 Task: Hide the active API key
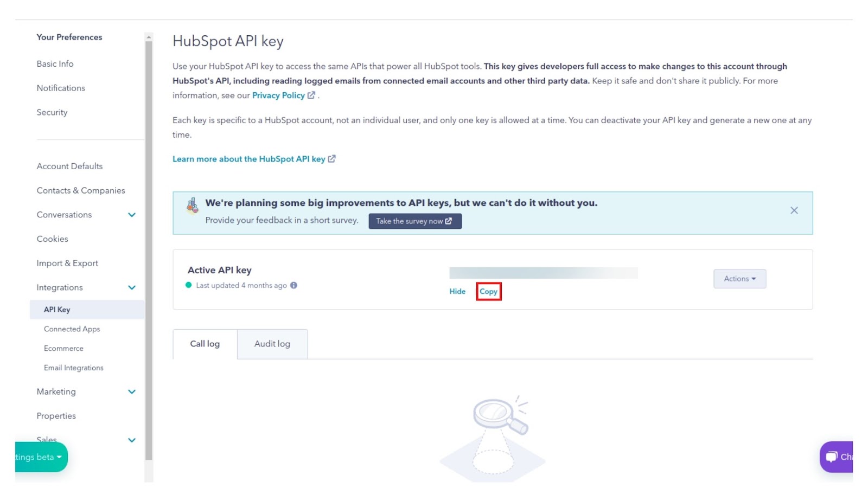coord(457,292)
